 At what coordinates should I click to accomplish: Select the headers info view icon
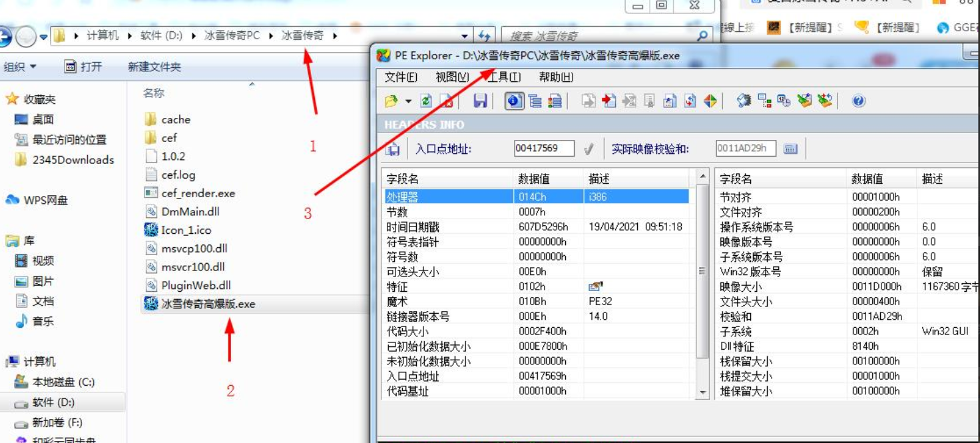(514, 101)
